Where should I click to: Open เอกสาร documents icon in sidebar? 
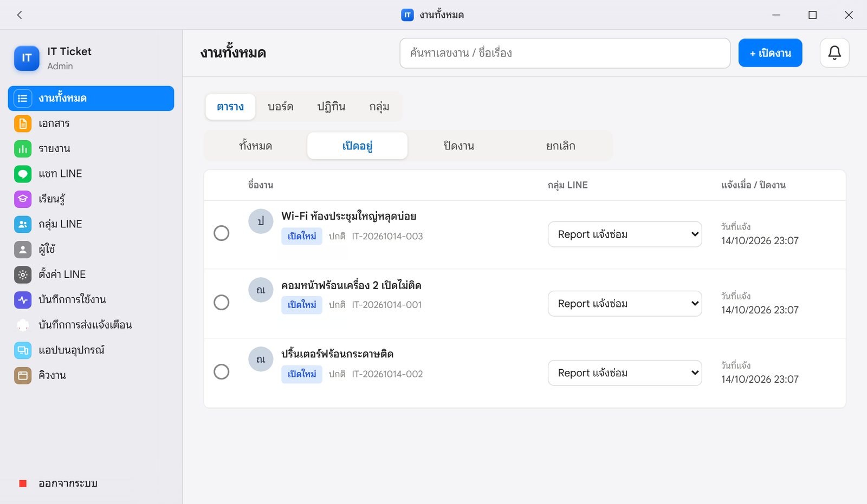coord(23,123)
